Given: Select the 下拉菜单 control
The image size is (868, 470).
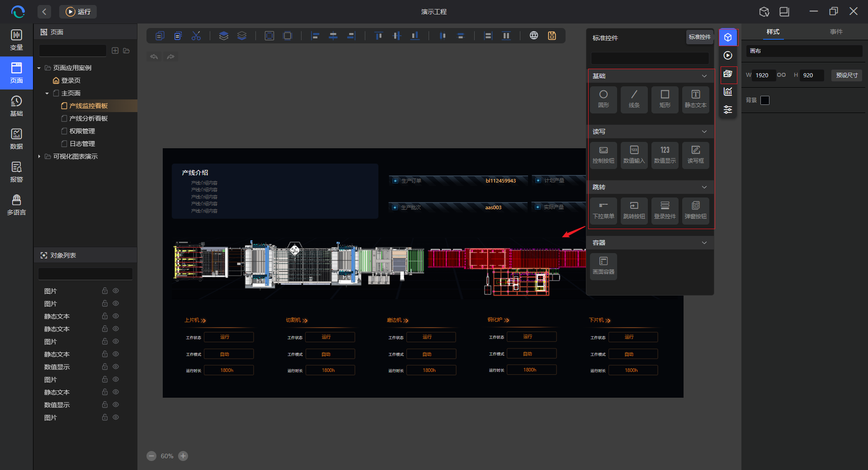Looking at the screenshot, I should [x=604, y=211].
